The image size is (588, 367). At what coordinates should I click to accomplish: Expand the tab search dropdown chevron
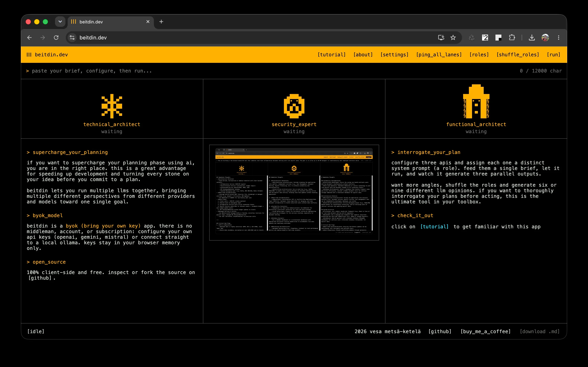tap(60, 22)
